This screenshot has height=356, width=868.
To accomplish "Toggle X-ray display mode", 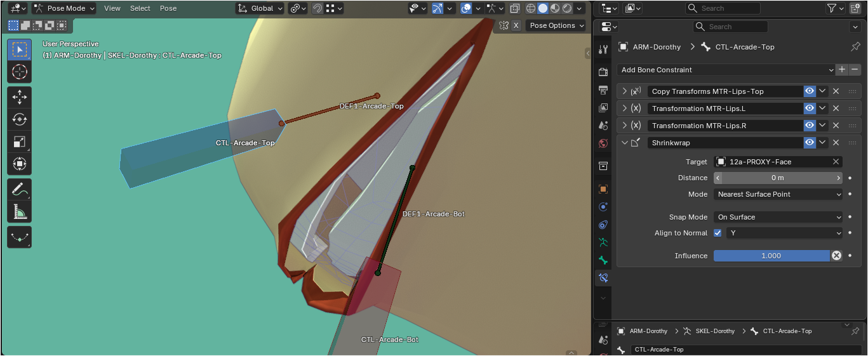I will (x=515, y=8).
